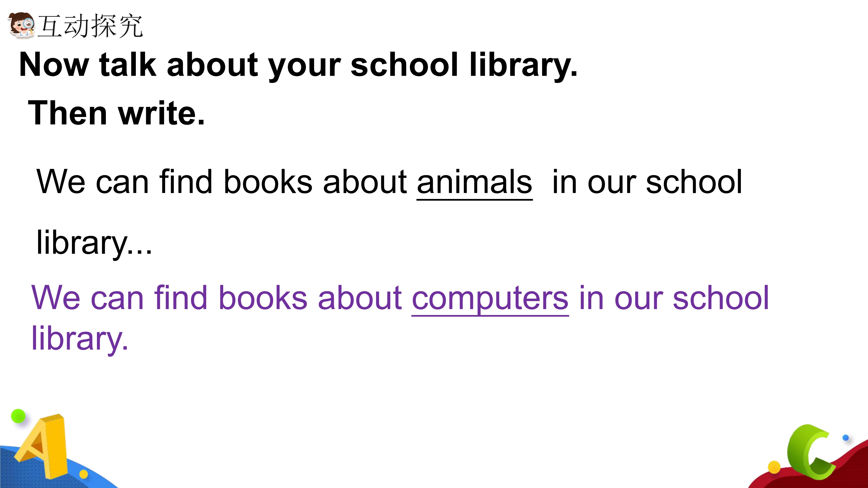This screenshot has height=488, width=868.
Task: Click the small blue dot near letter C
Action: pos(845,438)
